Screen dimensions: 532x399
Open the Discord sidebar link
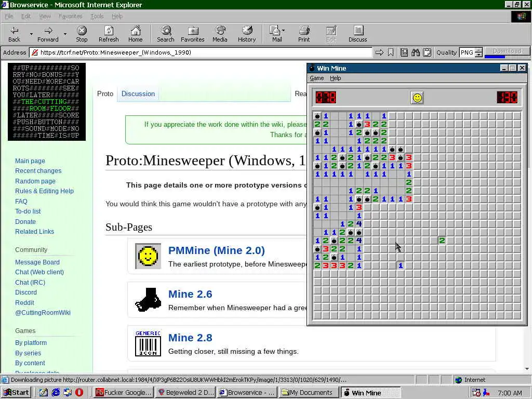[26, 292]
